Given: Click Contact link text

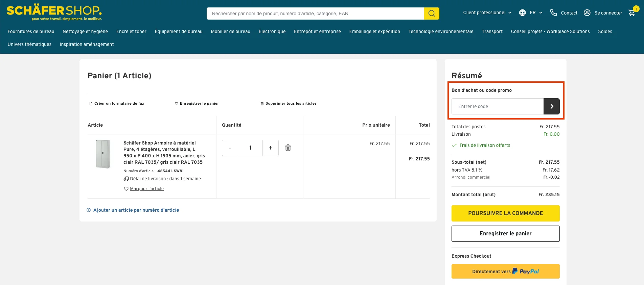Looking at the screenshot, I should click(569, 13).
